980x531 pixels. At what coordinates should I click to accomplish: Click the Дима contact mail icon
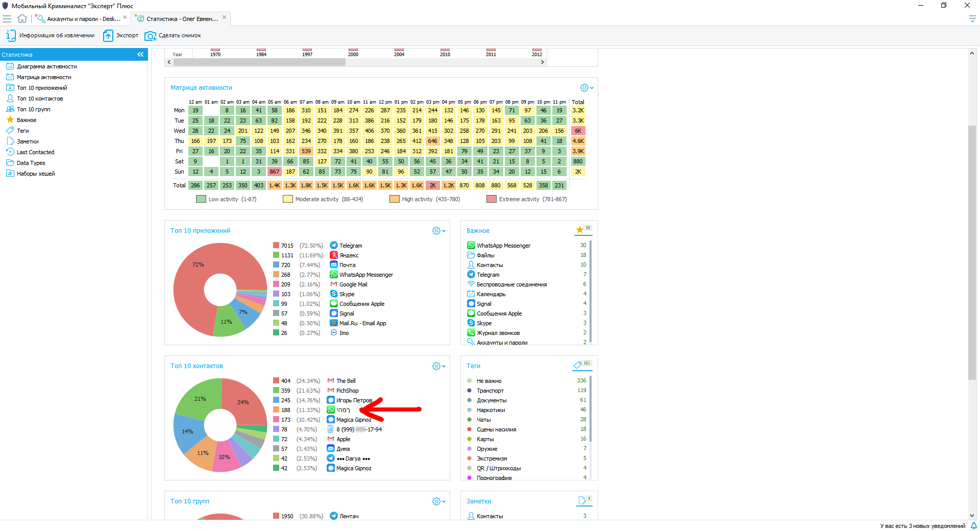331,449
